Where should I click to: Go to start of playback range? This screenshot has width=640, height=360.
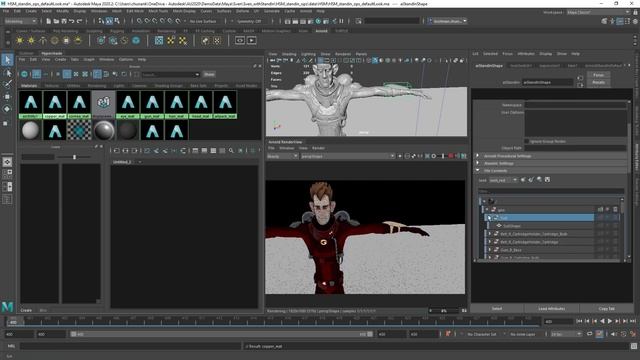coord(579,321)
